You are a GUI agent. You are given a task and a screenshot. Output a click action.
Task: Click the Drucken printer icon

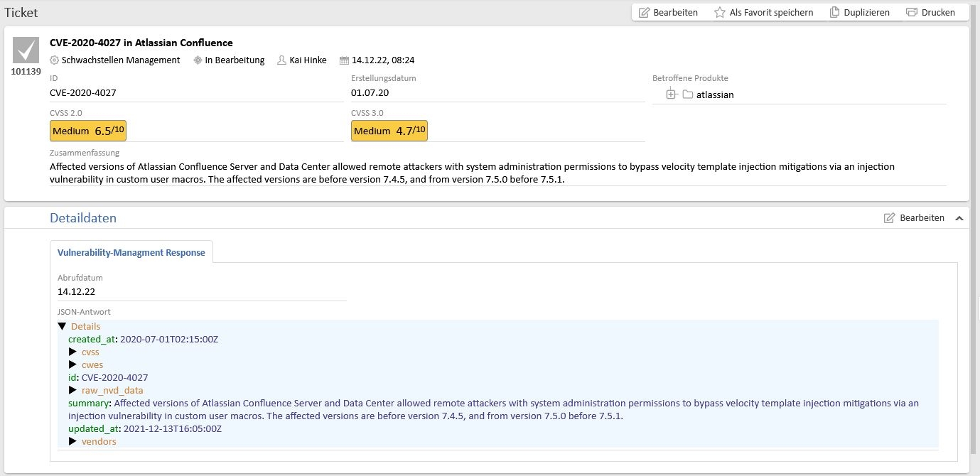point(912,13)
